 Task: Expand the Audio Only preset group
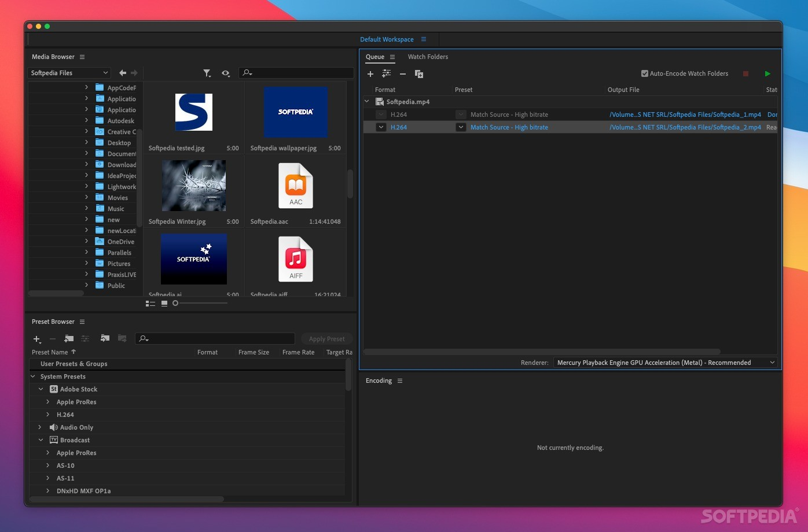[40, 427]
